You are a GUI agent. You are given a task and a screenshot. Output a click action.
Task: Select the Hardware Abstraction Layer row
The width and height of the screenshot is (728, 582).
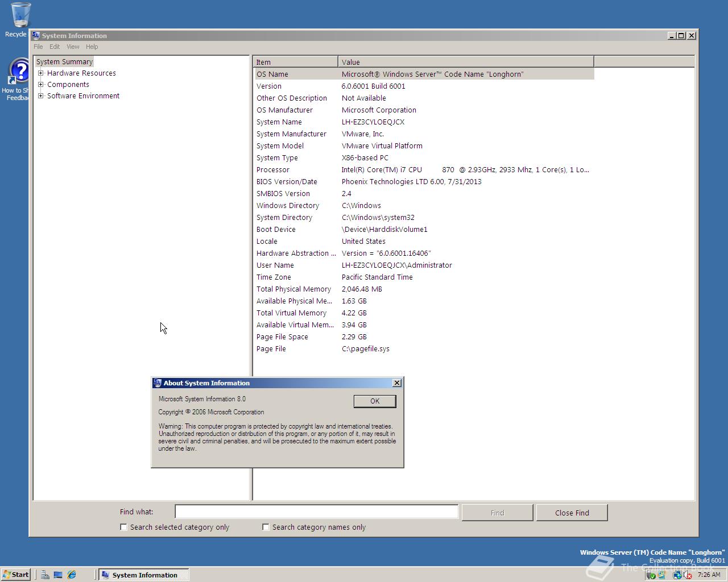[424, 253]
